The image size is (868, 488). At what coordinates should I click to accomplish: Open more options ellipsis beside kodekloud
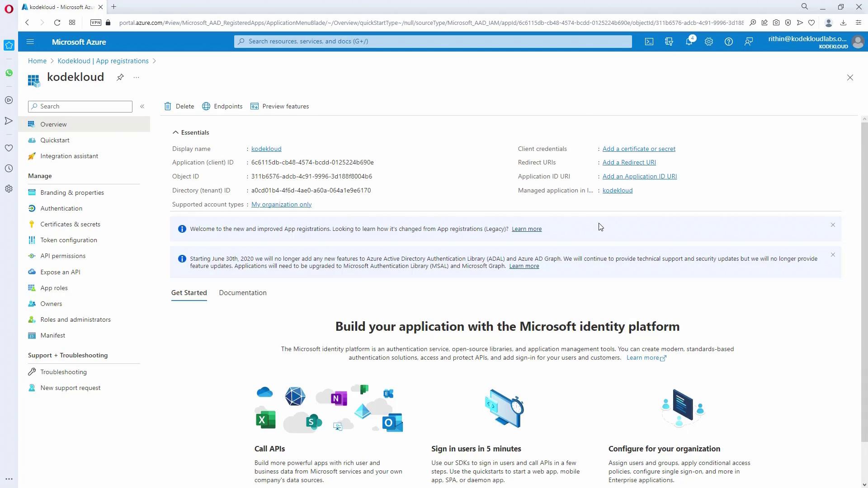tap(136, 77)
